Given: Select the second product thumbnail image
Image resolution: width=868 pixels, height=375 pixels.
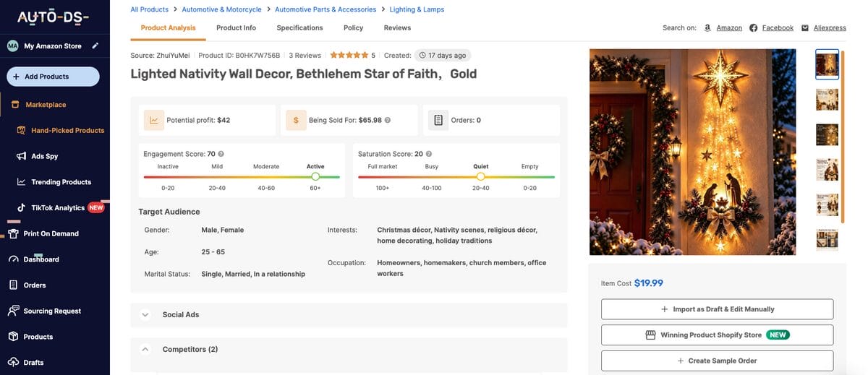Looking at the screenshot, I should click(827, 99).
